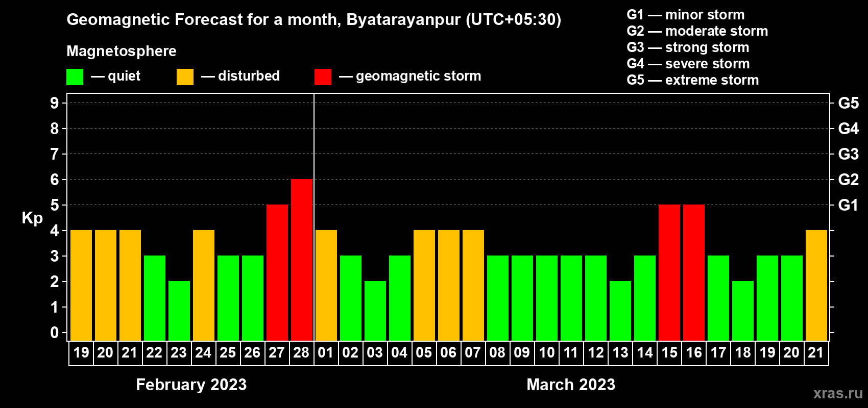Click the date label 17 in March
This screenshot has height=408, width=868.
click(718, 353)
